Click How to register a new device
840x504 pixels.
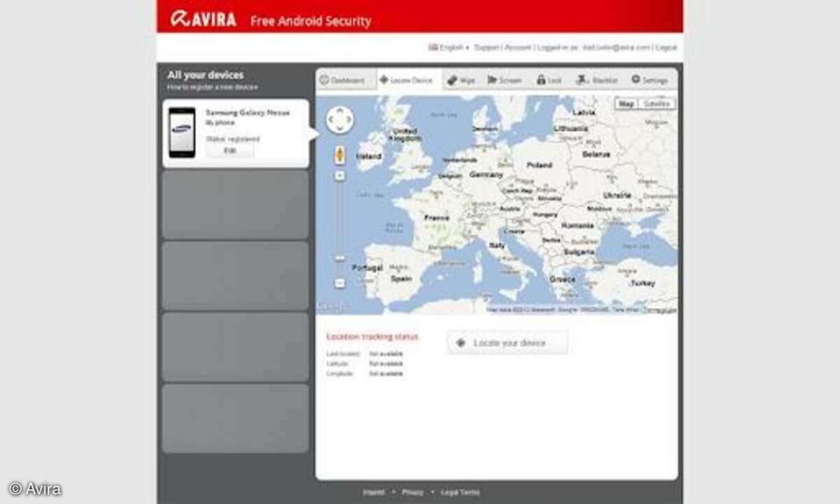[212, 87]
